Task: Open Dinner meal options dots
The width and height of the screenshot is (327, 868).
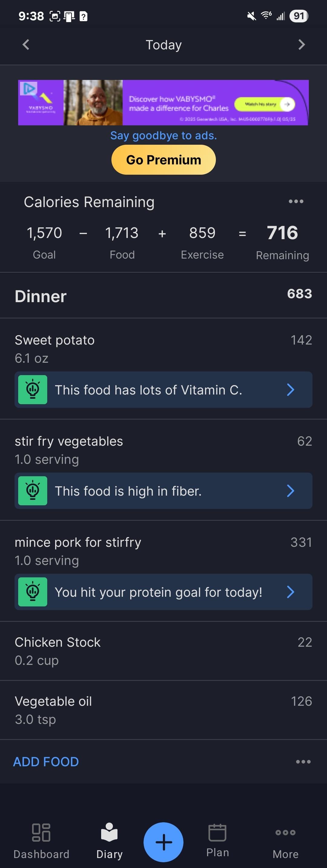Action: pos(303,761)
